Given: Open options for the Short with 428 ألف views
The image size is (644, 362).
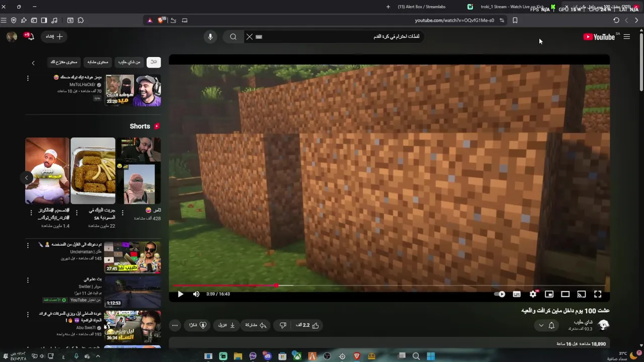Looking at the screenshot, I should [x=122, y=213].
